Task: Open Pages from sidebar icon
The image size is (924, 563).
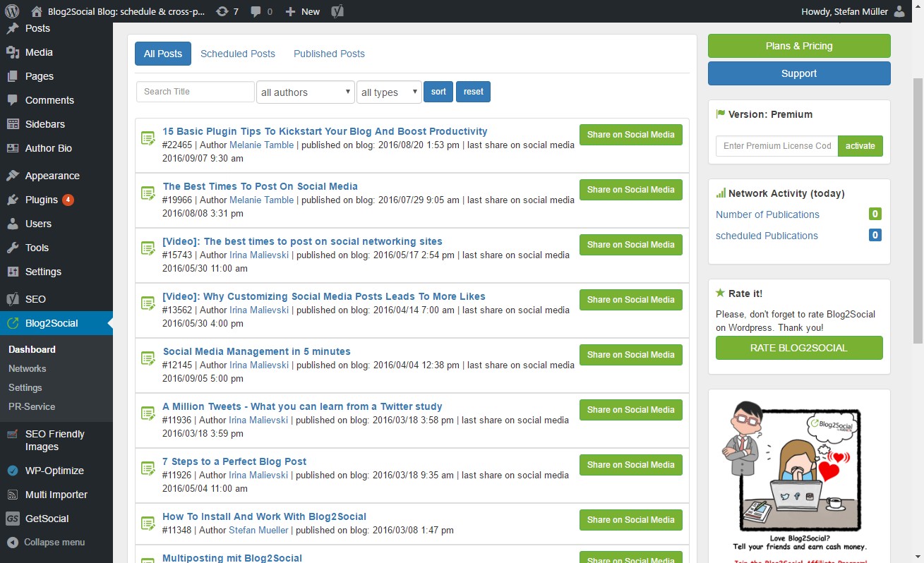Action: pos(13,76)
